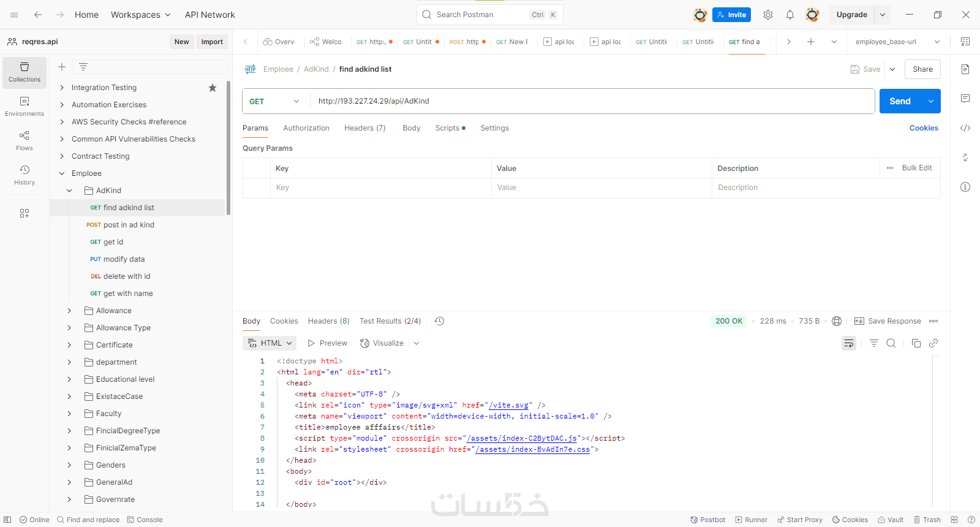Expand the Contract Testing collection
Viewport: 980px width, 527px height.
(x=62, y=156)
